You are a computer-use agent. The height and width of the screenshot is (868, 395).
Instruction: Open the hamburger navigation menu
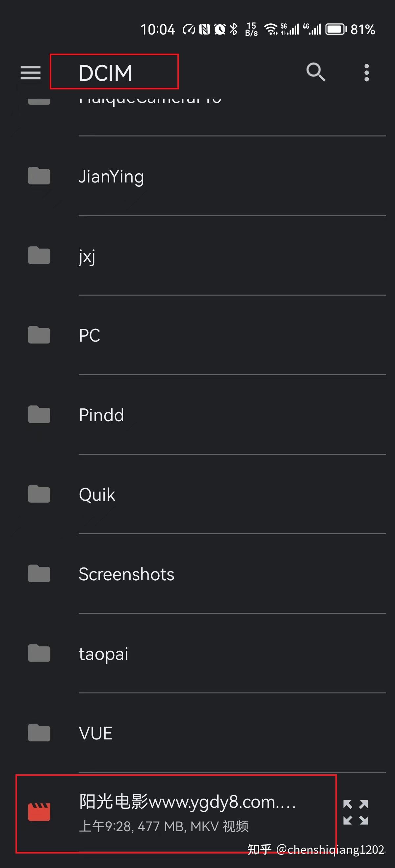30,72
